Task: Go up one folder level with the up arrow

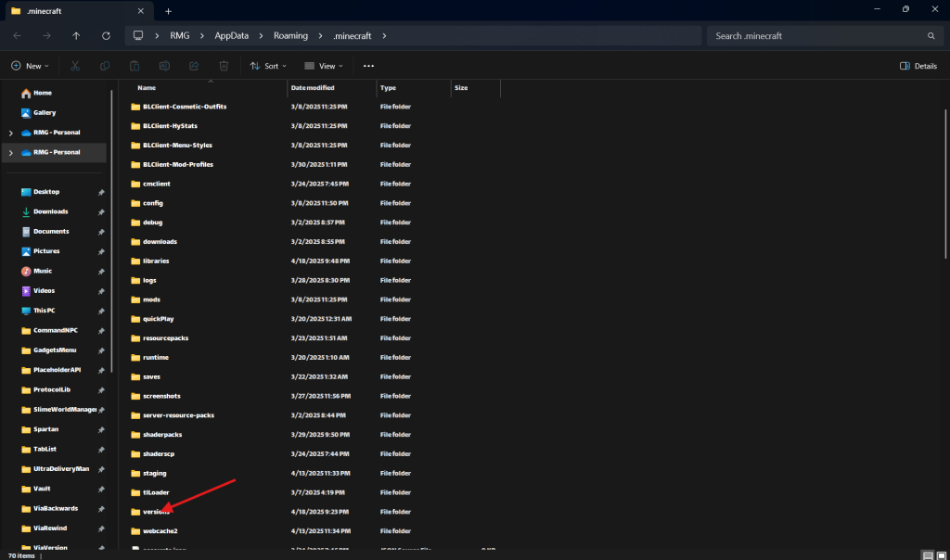Action: [x=76, y=36]
